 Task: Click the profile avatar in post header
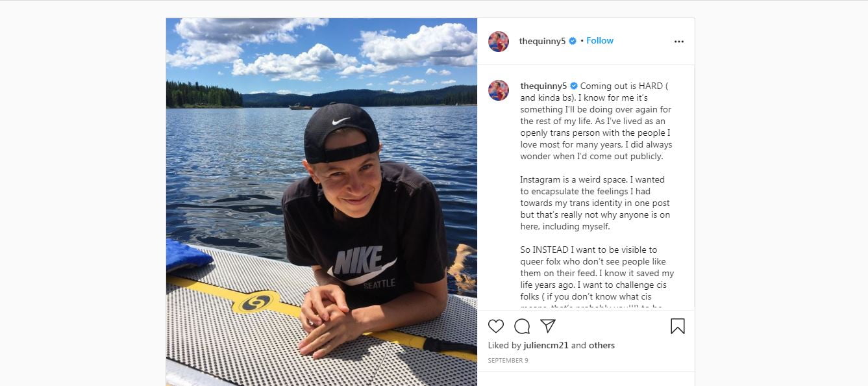coord(499,42)
